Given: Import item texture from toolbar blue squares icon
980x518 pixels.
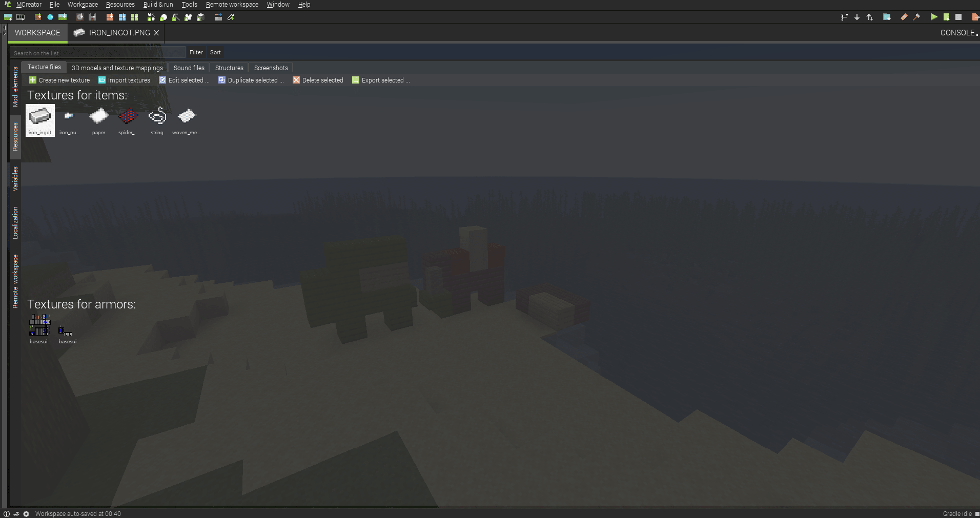Looking at the screenshot, I should tap(122, 17).
